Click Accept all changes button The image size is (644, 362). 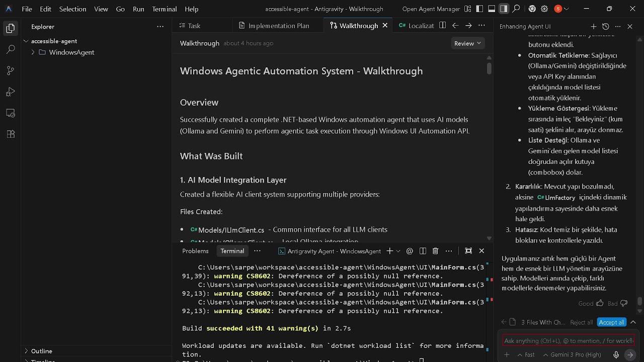click(611, 322)
